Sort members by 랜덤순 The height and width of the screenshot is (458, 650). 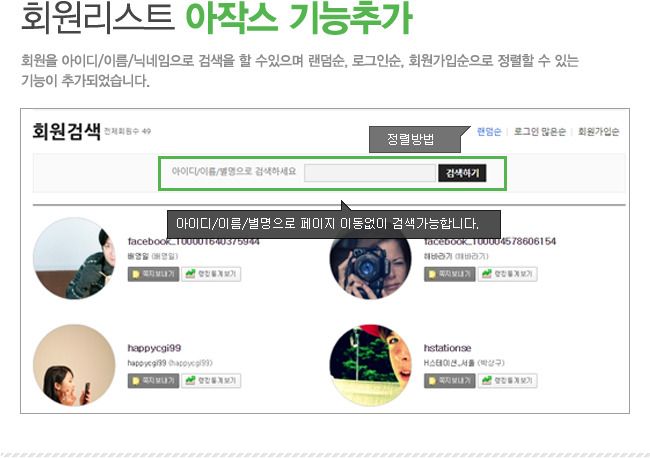[x=489, y=132]
